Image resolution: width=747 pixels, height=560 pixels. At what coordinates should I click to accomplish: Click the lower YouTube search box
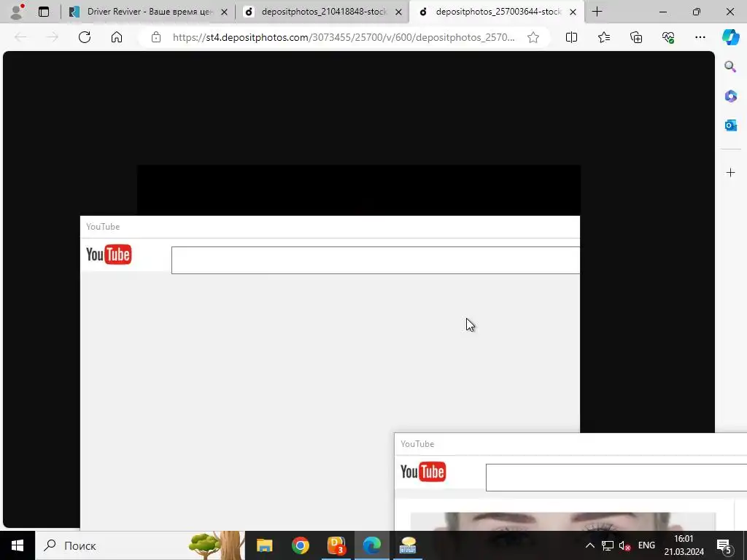click(x=616, y=478)
